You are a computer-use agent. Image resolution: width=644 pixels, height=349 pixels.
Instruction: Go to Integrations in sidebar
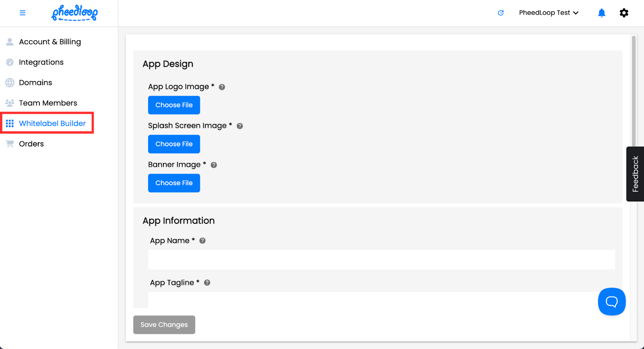tap(41, 62)
